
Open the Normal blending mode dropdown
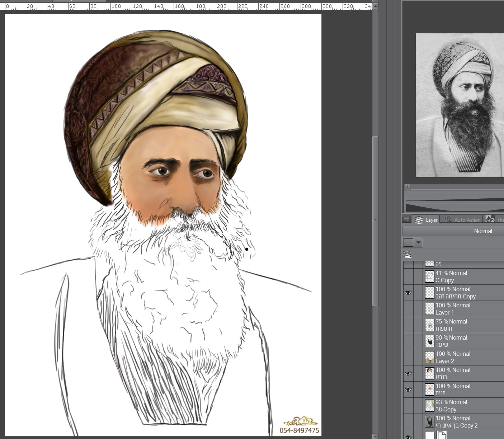(453, 231)
